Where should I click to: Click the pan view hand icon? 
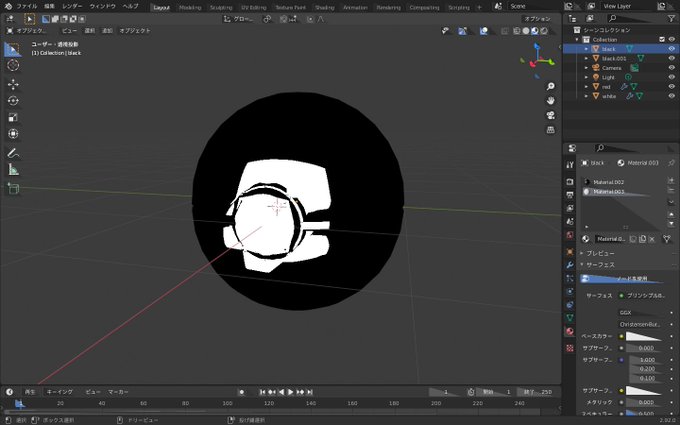[550, 101]
